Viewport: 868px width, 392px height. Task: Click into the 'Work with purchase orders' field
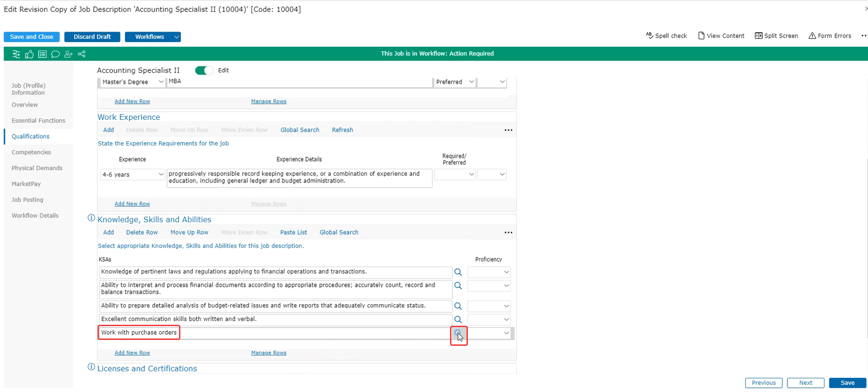click(275, 333)
